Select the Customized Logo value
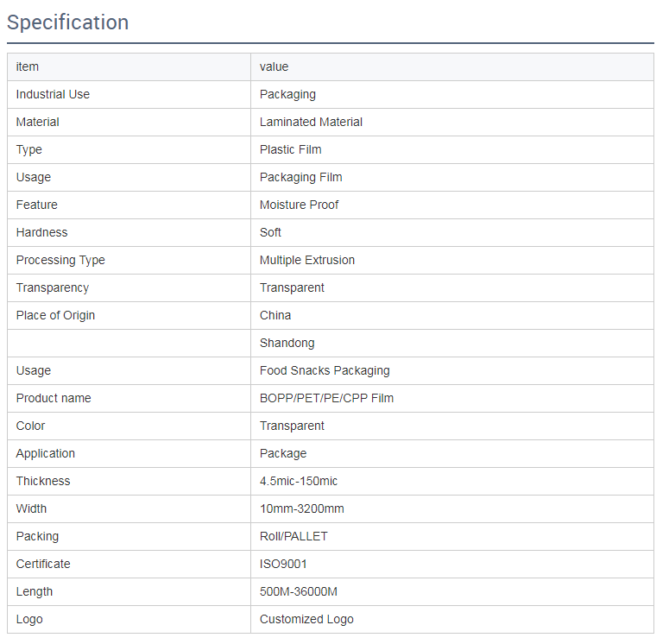 [306, 619]
